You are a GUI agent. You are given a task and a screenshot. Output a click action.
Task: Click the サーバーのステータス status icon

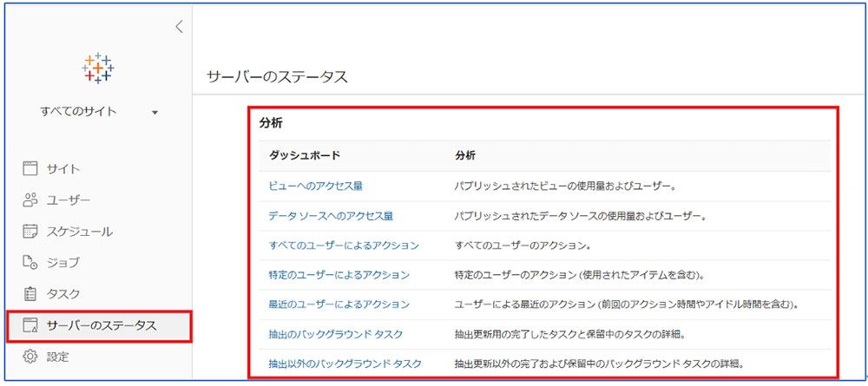30,325
